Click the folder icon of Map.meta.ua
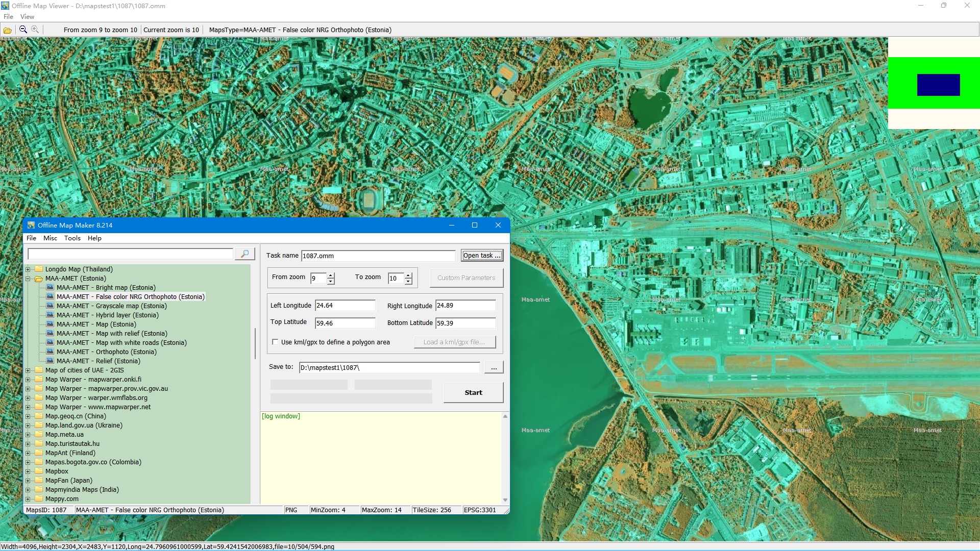The height and width of the screenshot is (551, 980). (39, 434)
